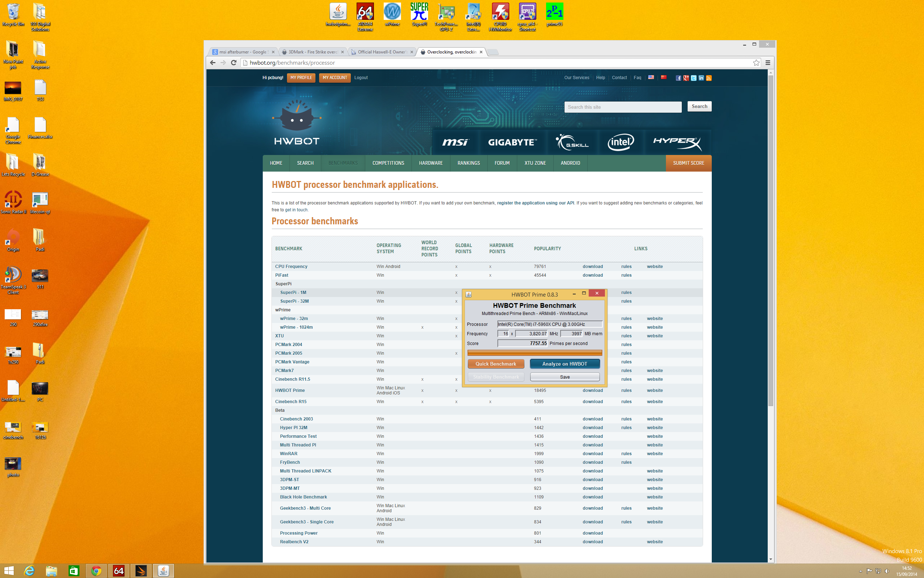Open TeamSpeak 3 Client icon

point(13,280)
